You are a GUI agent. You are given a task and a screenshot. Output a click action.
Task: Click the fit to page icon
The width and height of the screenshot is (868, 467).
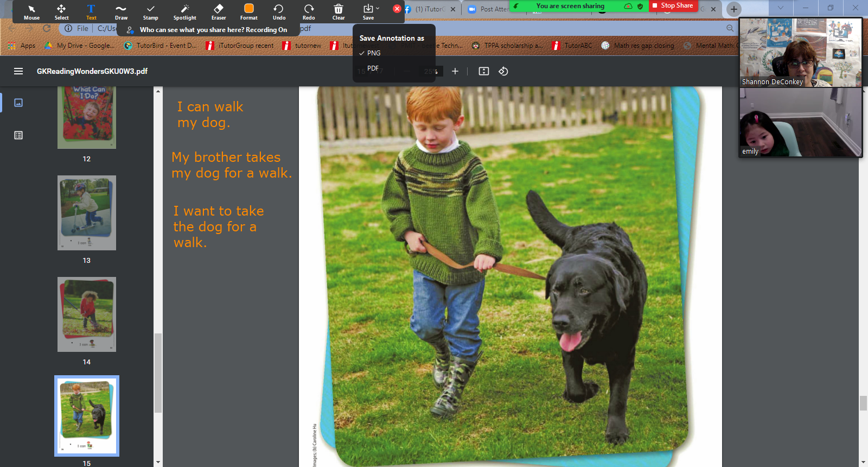coord(484,71)
